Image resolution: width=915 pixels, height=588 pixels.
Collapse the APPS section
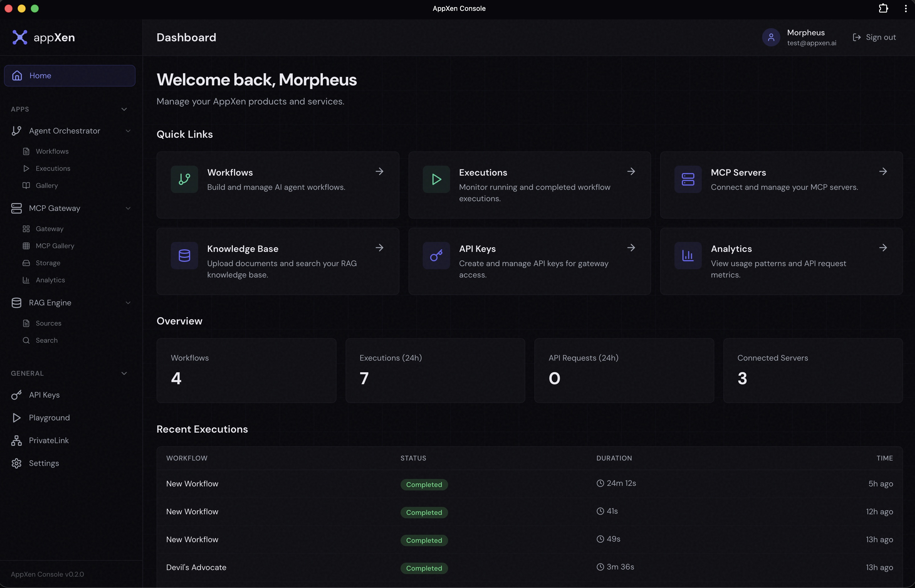(124, 109)
